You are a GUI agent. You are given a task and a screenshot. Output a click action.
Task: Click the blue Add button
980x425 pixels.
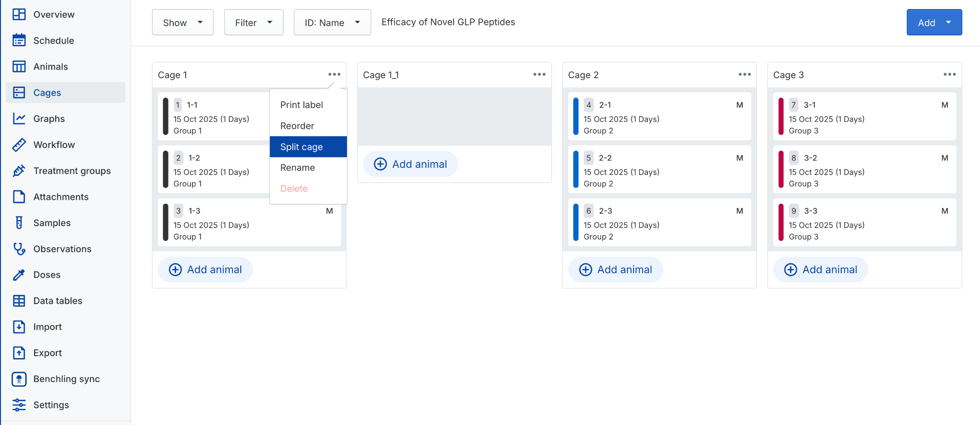(x=934, y=22)
